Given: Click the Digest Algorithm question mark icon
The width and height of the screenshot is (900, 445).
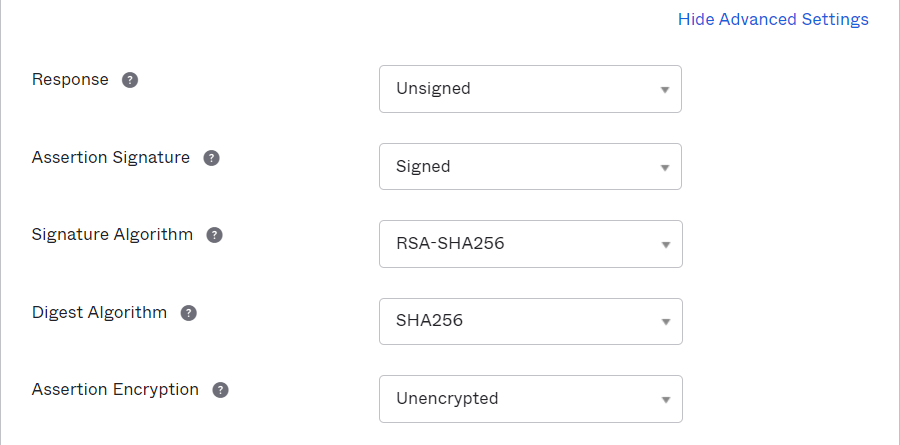Looking at the screenshot, I should [189, 313].
